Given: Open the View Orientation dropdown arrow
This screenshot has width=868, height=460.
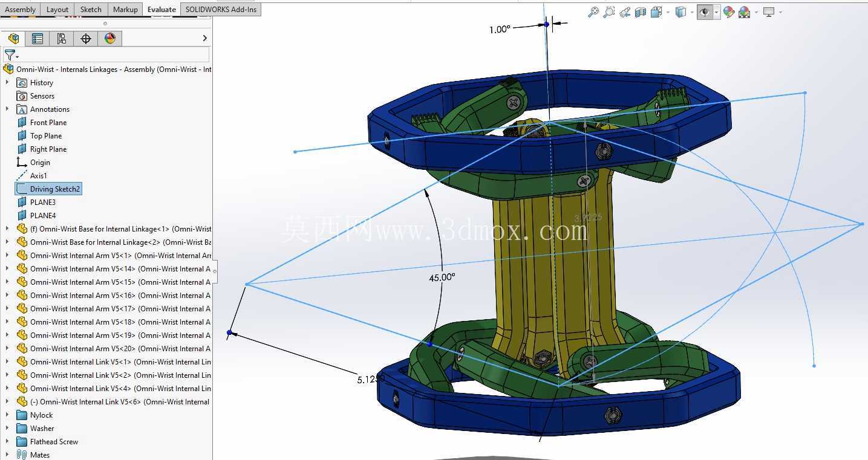Looking at the screenshot, I should 668,12.
